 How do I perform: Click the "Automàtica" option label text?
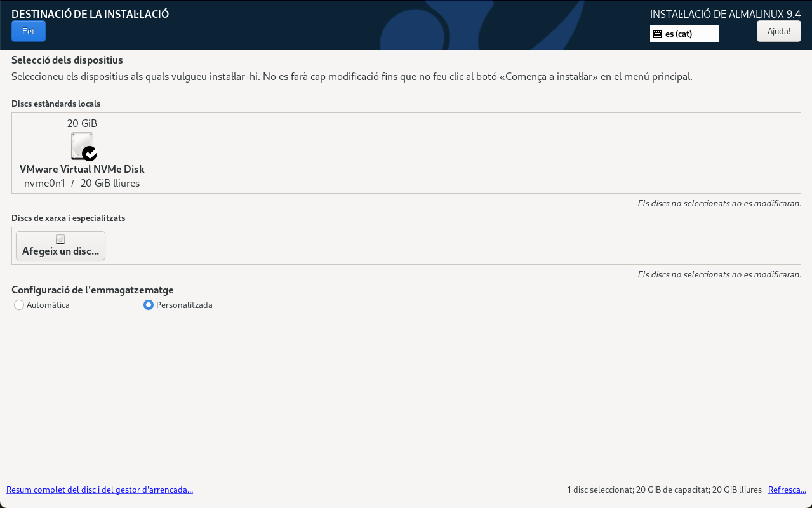pos(48,305)
